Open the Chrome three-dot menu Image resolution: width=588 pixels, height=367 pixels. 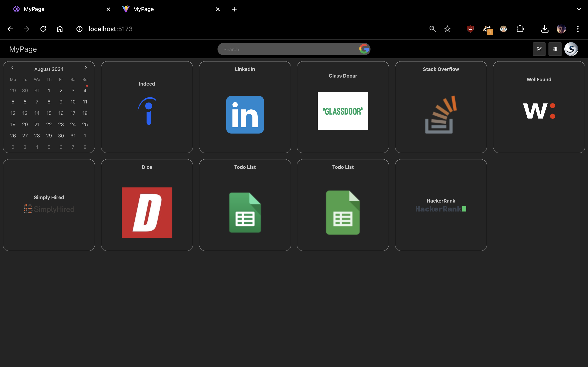[578, 29]
